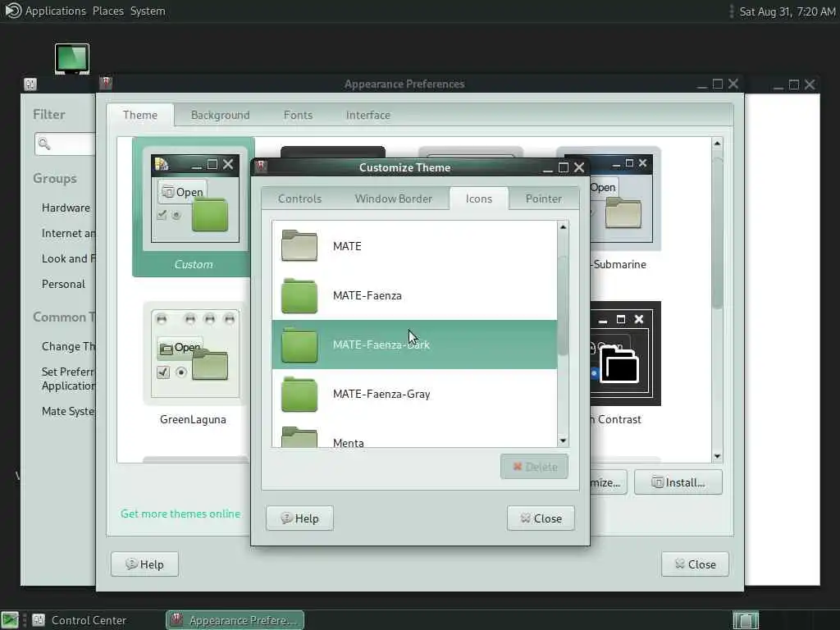
Task: Click Set Preferred Applications in Control Center
Action: (69, 378)
